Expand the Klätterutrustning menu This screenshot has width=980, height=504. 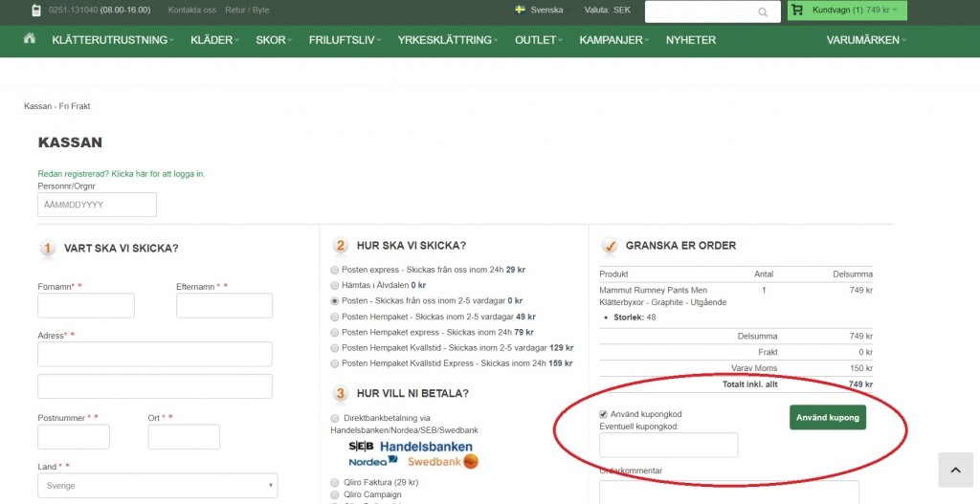113,40
